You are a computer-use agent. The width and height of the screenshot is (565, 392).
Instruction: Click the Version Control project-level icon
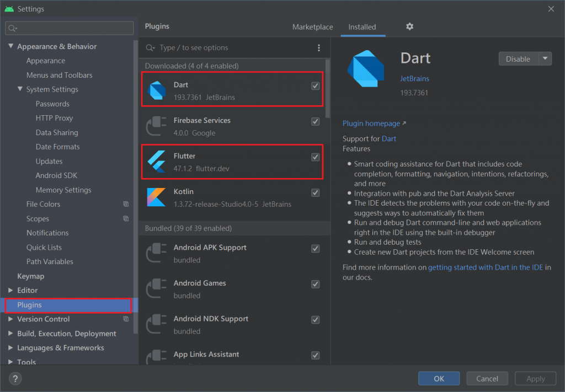[x=126, y=319]
